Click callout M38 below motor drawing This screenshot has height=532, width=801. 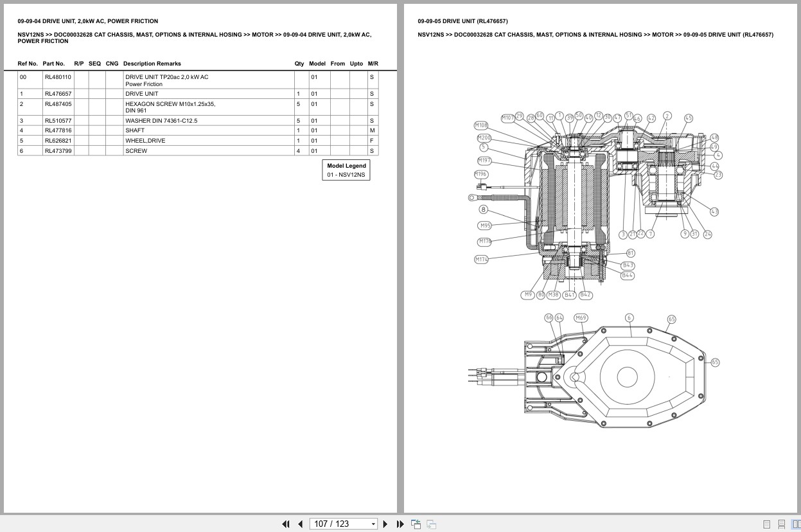(x=554, y=295)
